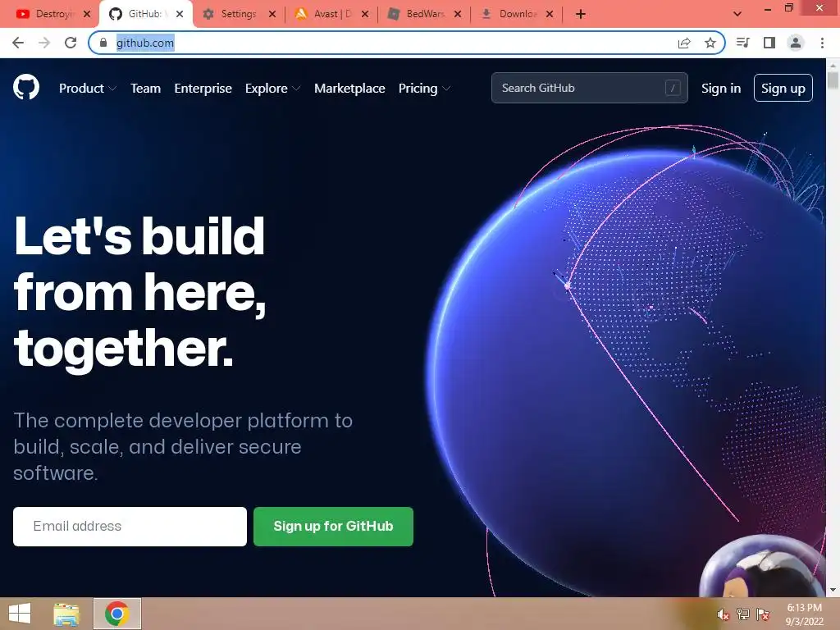Close the GitHub tab
This screenshot has width=840, height=630.
pos(180,14)
